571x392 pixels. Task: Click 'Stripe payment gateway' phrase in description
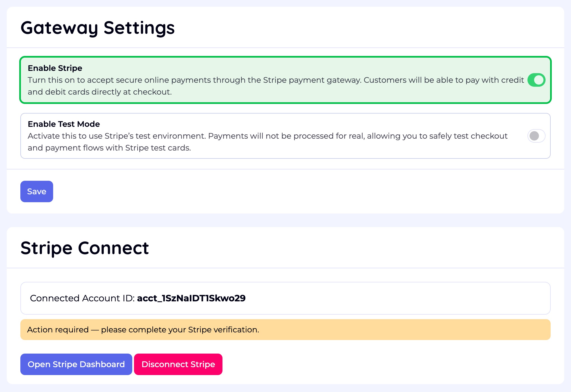coord(312,80)
